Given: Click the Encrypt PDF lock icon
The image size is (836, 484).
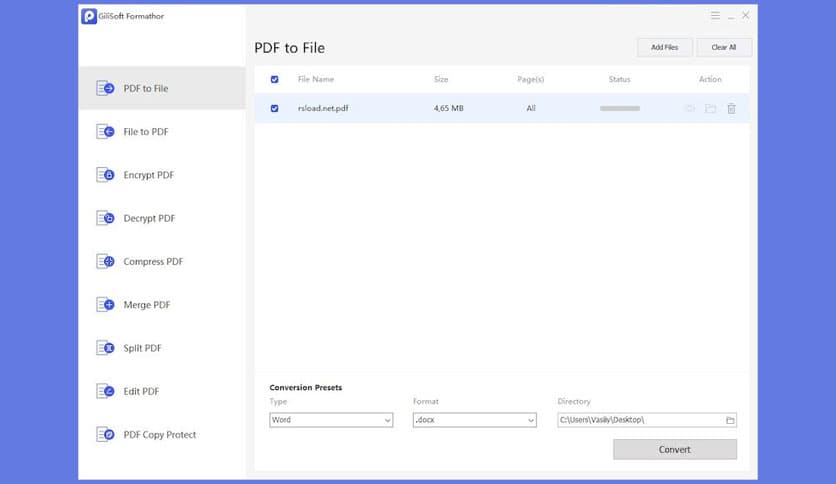Looking at the screenshot, I should pos(105,174).
